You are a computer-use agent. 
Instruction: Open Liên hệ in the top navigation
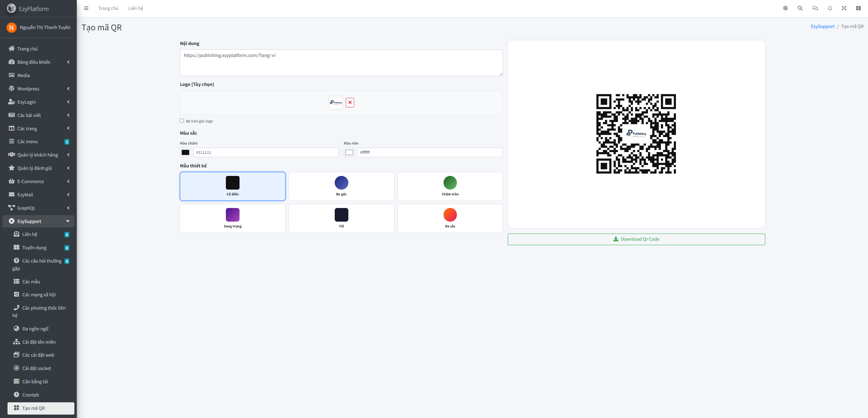pyautogui.click(x=136, y=8)
